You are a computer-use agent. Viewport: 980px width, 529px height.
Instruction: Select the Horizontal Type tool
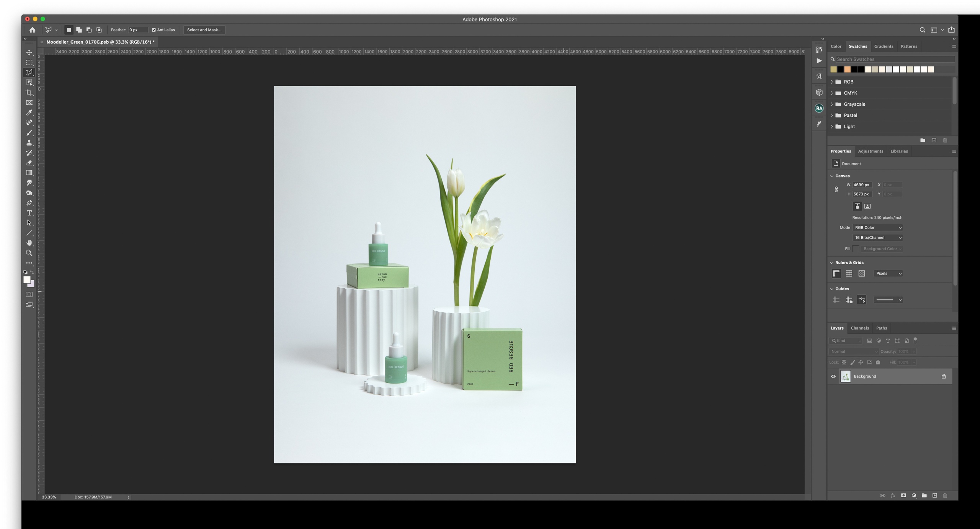click(x=29, y=213)
